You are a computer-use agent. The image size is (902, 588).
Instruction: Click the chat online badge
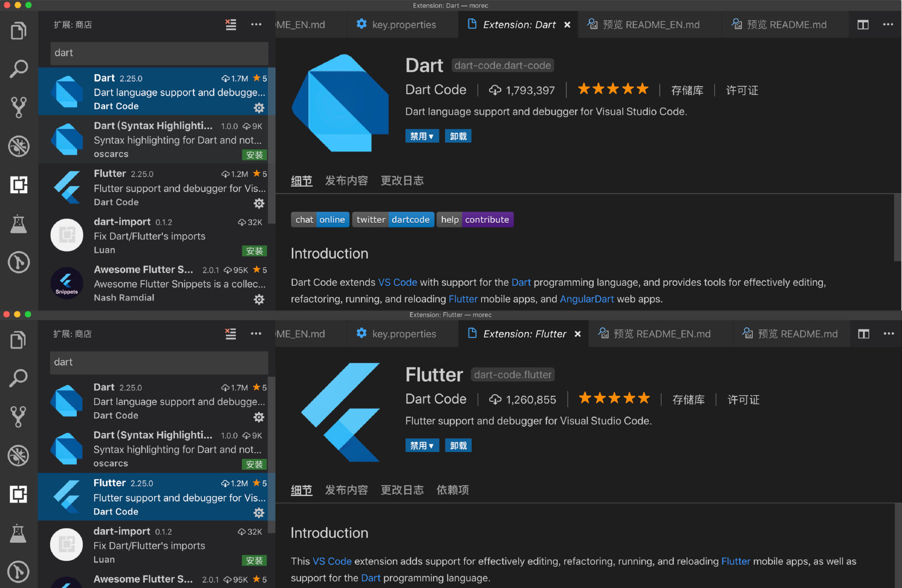tap(320, 219)
